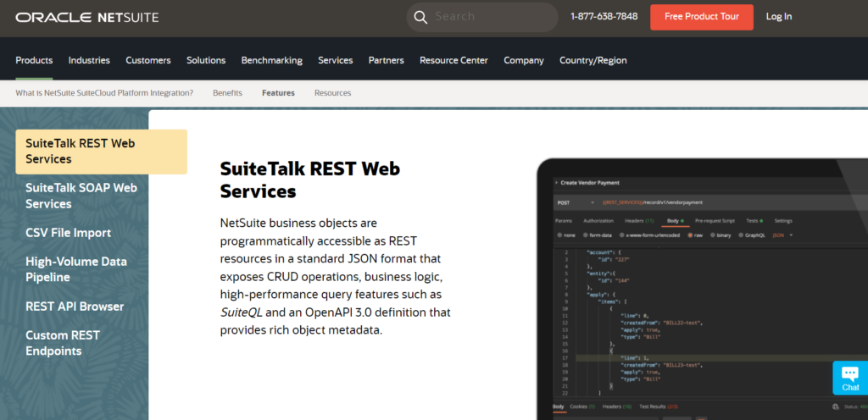Open SuiteTalk SOAP Web Services feature
This screenshot has width=868, height=420.
pyautogui.click(x=81, y=196)
